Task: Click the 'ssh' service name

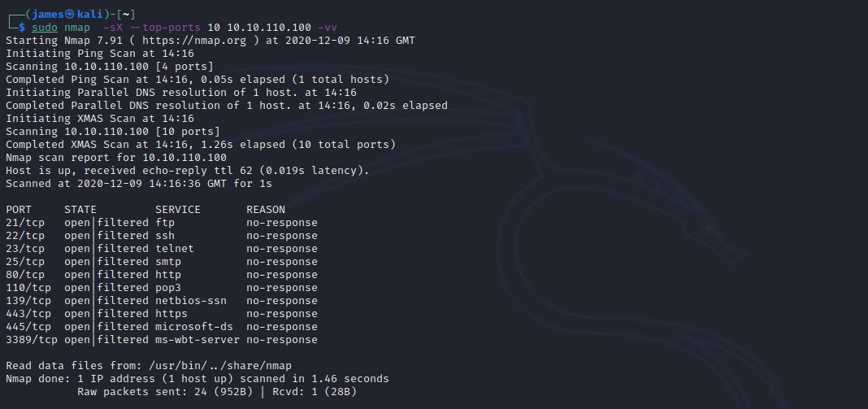Action: click(x=165, y=236)
